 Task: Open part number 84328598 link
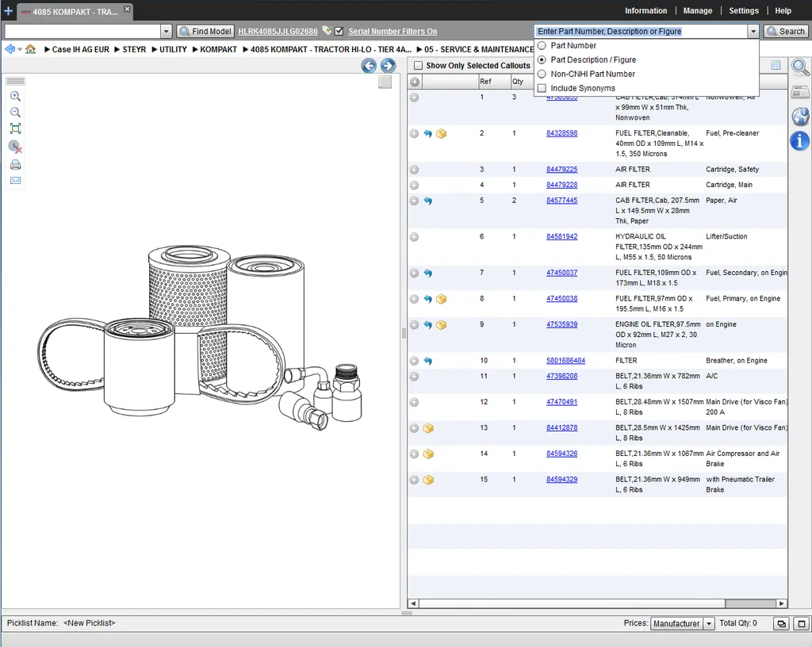[561, 133]
